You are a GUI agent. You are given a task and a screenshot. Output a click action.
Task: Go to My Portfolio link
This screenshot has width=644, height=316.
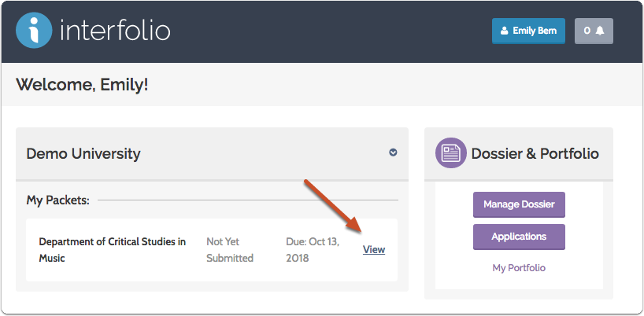[x=519, y=268]
